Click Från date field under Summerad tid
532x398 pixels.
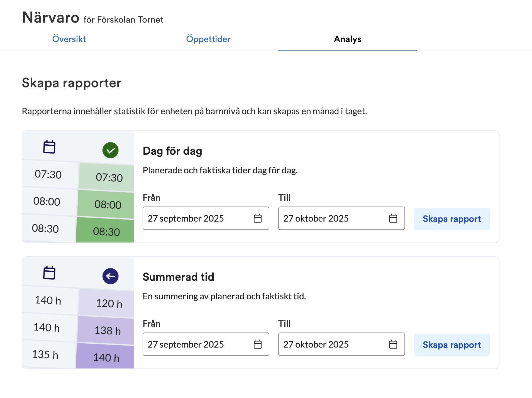(195, 344)
